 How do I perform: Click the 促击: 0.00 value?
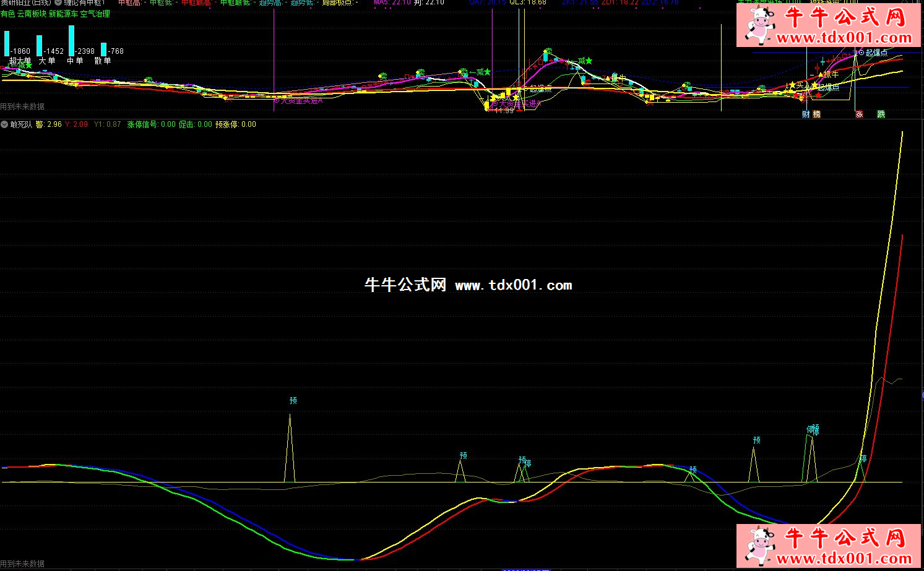point(195,124)
